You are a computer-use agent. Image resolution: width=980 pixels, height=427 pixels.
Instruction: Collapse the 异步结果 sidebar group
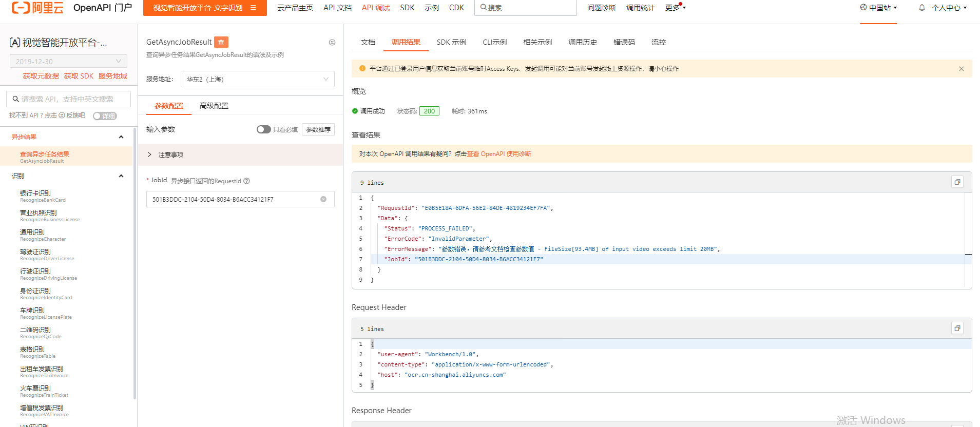121,137
